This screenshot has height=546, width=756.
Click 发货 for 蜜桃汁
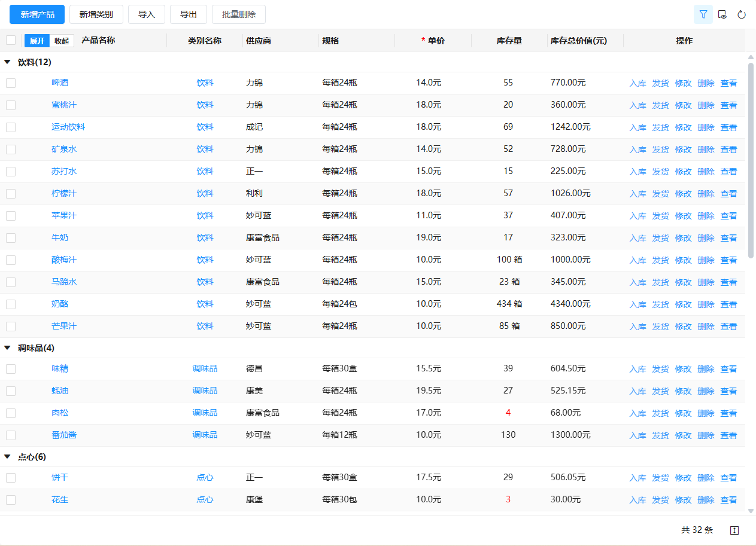coord(660,105)
